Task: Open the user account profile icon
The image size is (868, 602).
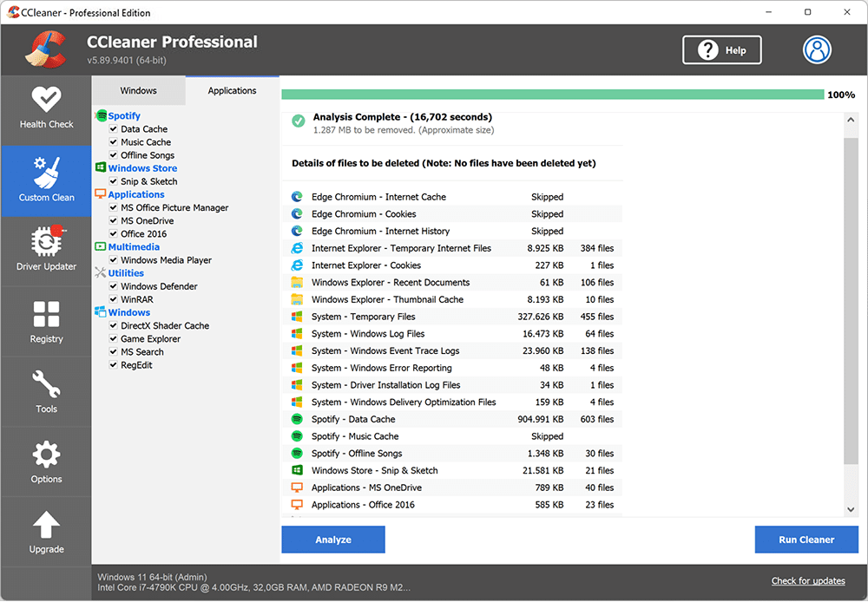Action: 817,49
